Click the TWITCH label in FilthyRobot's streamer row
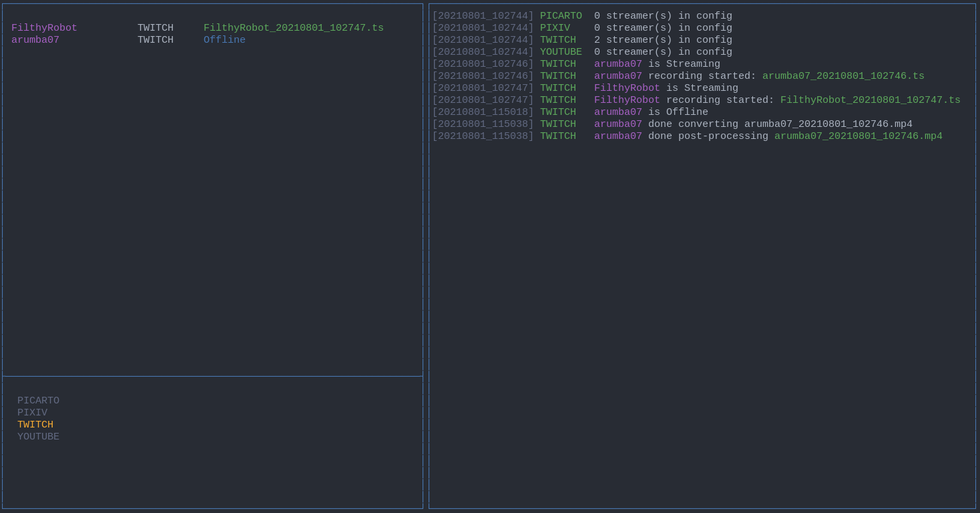The image size is (980, 513). pyautogui.click(x=155, y=28)
